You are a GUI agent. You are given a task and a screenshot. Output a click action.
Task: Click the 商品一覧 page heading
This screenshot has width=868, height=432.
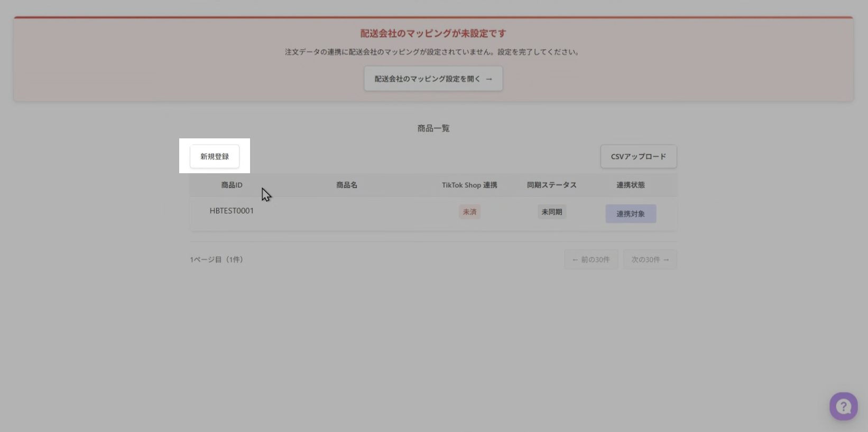pos(433,128)
